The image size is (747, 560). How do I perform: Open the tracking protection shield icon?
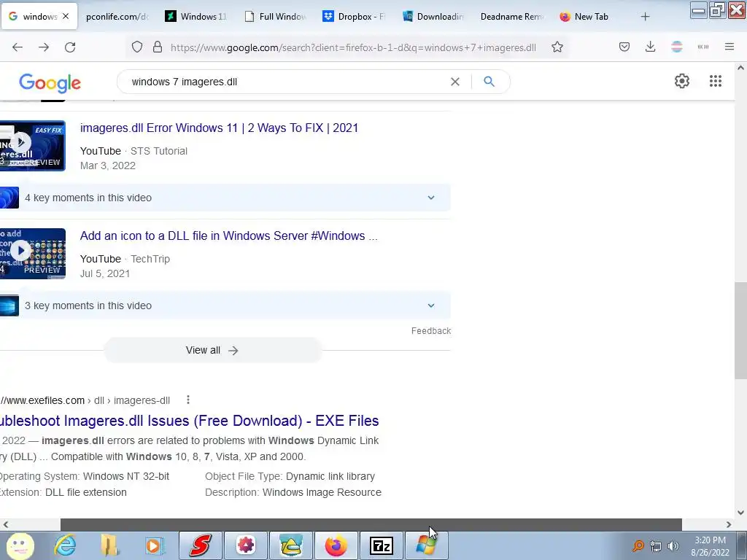click(137, 47)
